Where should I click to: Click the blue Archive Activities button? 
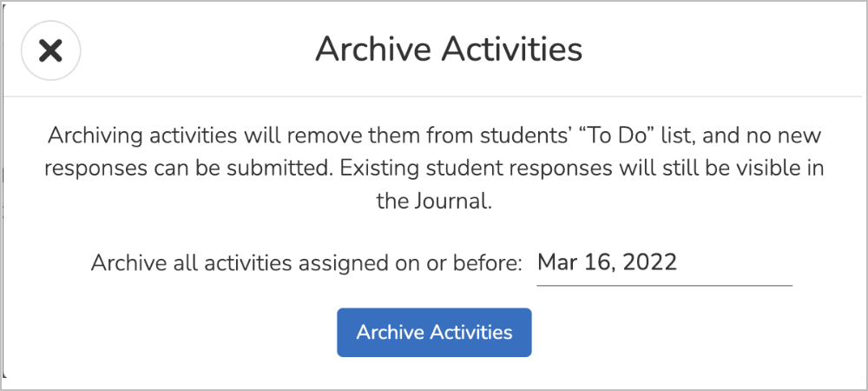point(434,332)
